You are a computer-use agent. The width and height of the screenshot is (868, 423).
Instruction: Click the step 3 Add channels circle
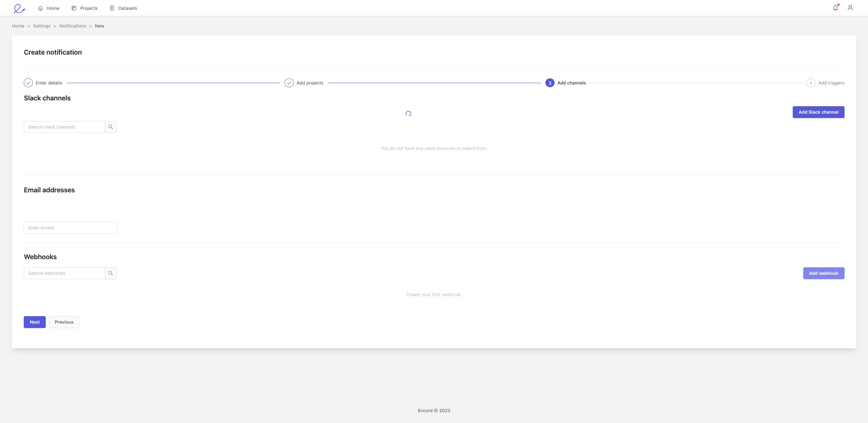click(x=550, y=83)
